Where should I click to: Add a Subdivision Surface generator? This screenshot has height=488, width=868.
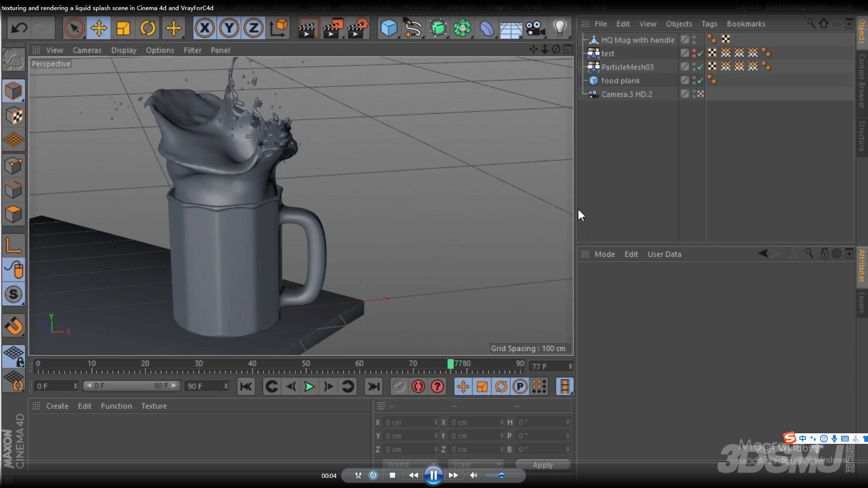click(x=438, y=28)
